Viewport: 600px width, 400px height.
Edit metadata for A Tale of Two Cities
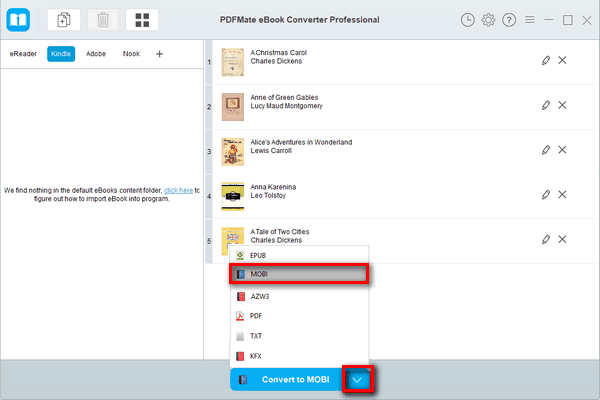point(546,239)
